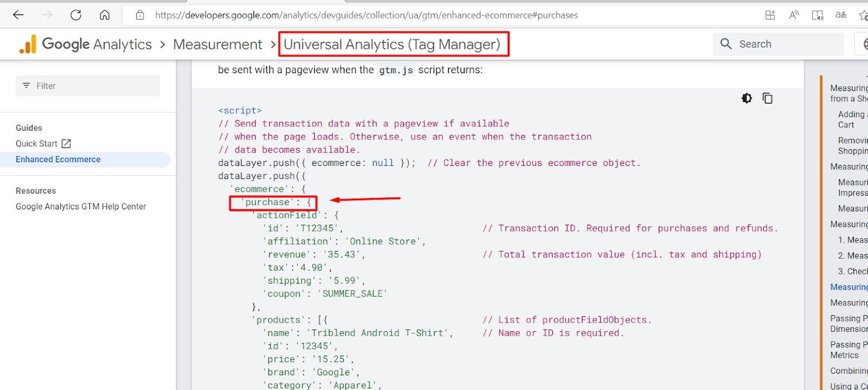The width and height of the screenshot is (868, 390).
Task: Open the apps grid icon in the address bar
Action: (770, 15)
